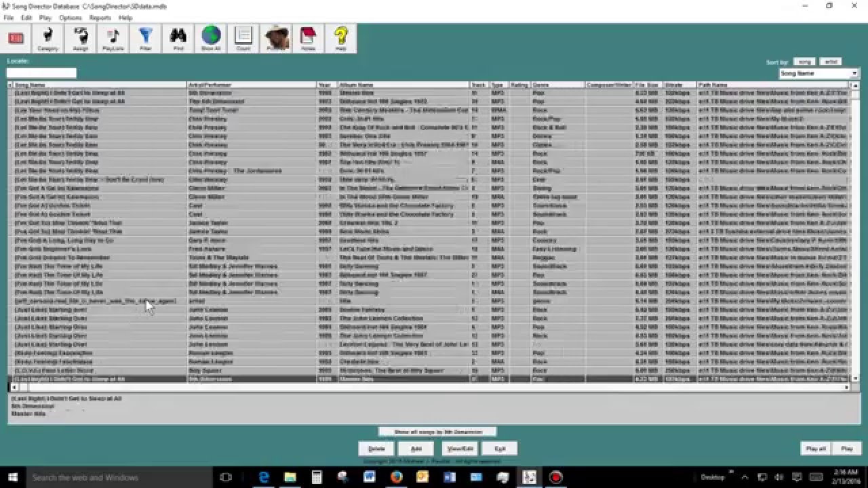The width and height of the screenshot is (868, 488).
Task: Click the red counter icon in toolbar
Action: point(16,38)
